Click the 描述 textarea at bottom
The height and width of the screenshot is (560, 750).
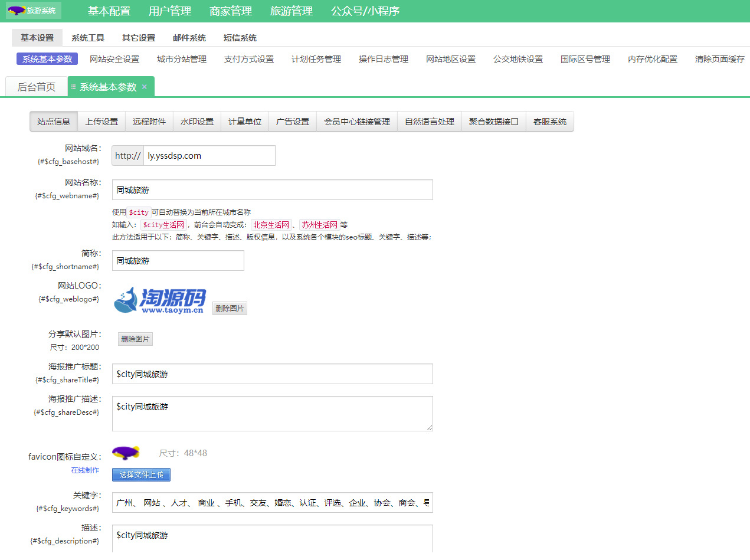click(x=273, y=539)
